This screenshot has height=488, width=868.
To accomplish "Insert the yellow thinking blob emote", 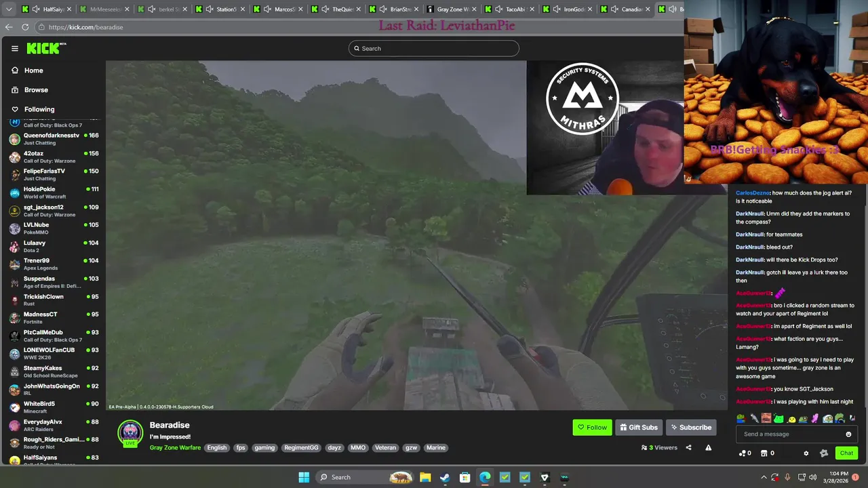I will click(791, 420).
